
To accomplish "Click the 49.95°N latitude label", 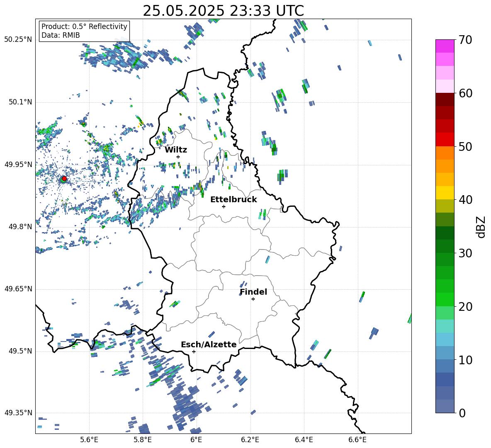I will [x=18, y=165].
